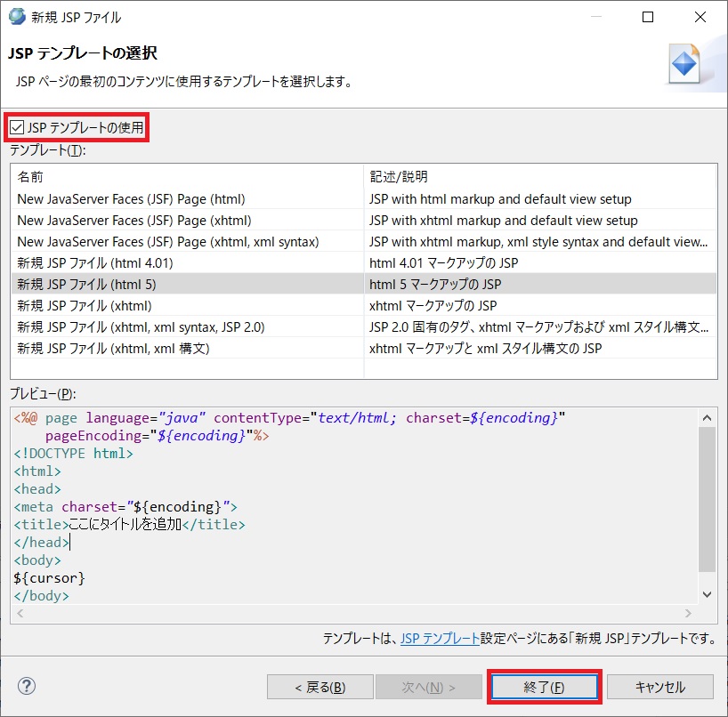Open the JSP テンプレート settings link

click(440, 639)
